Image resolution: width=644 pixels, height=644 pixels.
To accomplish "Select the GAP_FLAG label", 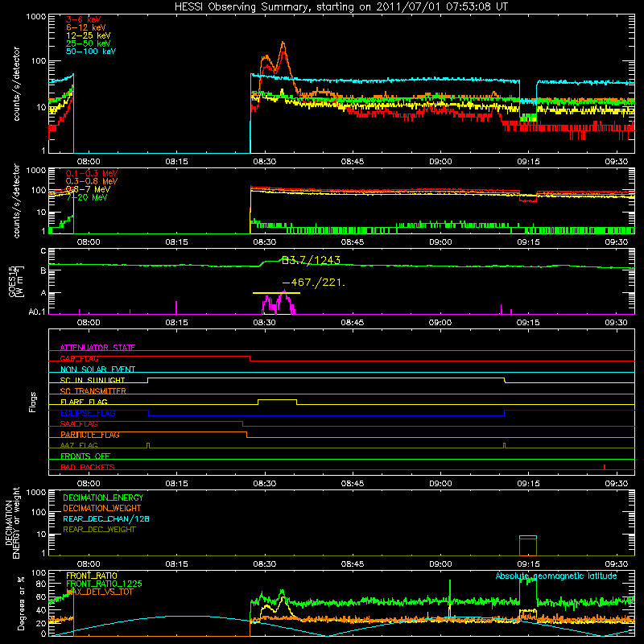I will [79, 358].
